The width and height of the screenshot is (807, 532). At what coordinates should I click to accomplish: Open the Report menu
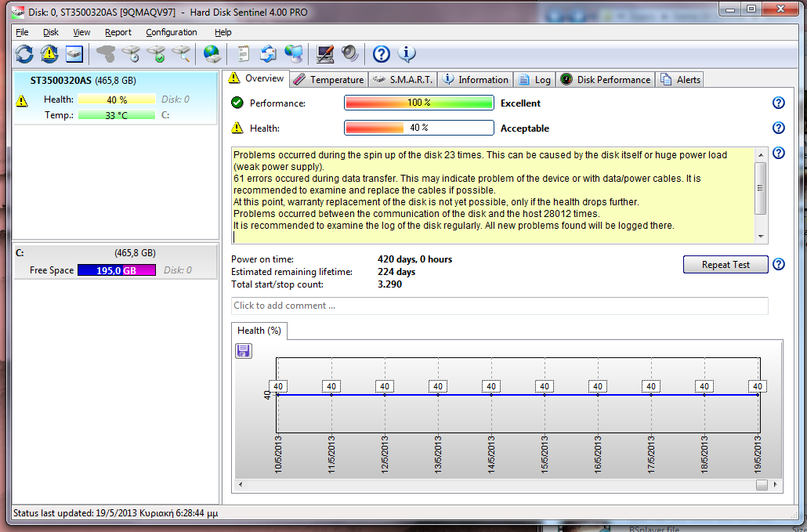pyautogui.click(x=118, y=32)
